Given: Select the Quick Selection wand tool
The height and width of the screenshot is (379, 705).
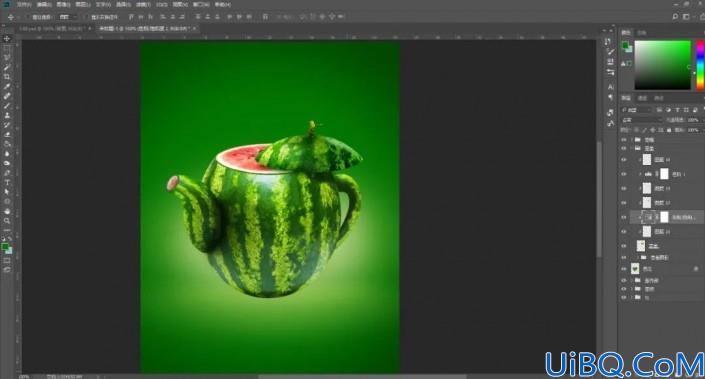Looking at the screenshot, I should [7, 67].
